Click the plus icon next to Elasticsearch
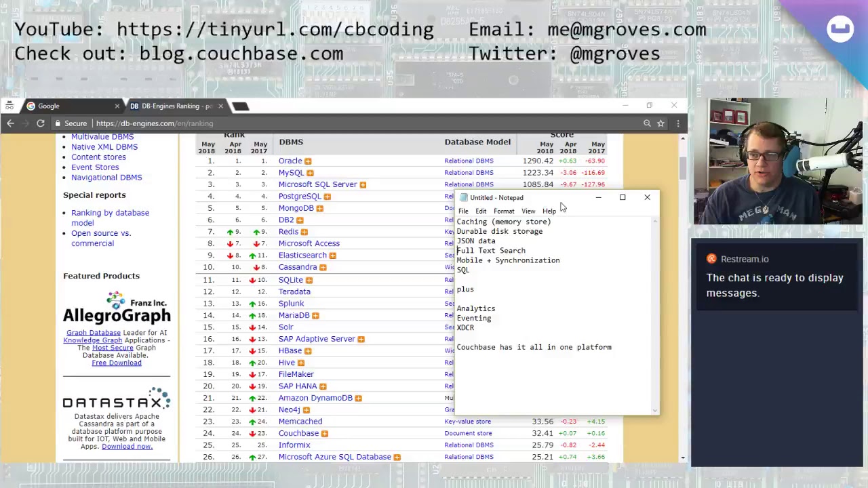868x488 pixels. click(332, 256)
